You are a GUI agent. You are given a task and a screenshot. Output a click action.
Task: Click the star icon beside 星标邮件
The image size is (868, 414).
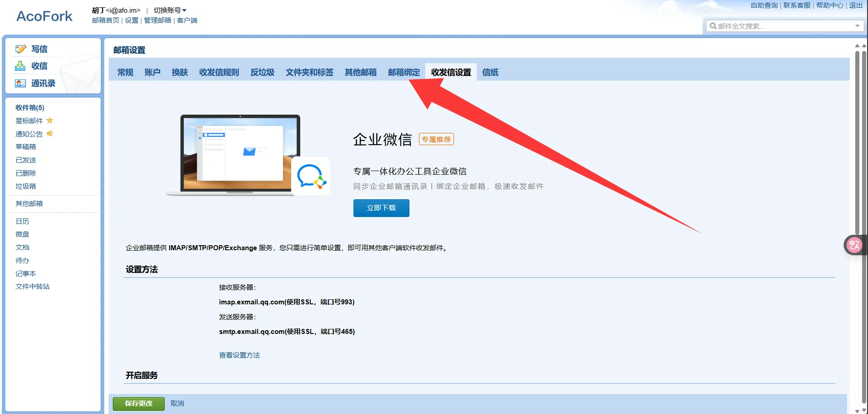(x=50, y=121)
